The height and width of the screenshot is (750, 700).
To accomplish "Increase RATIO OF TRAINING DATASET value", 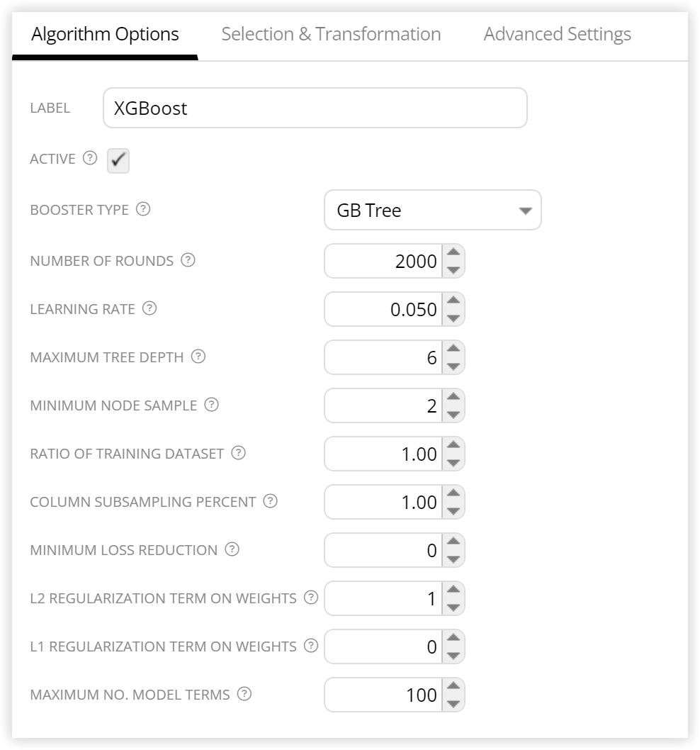I will pos(453,445).
